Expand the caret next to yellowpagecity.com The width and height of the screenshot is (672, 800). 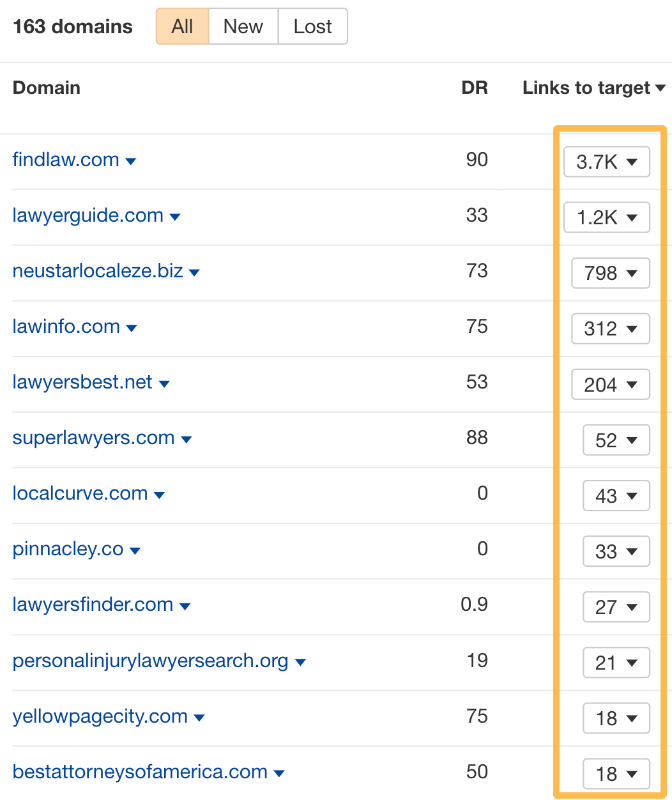(x=199, y=718)
